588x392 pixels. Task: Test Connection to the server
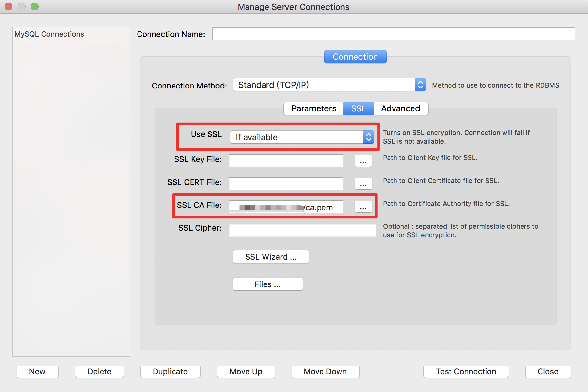point(466,372)
